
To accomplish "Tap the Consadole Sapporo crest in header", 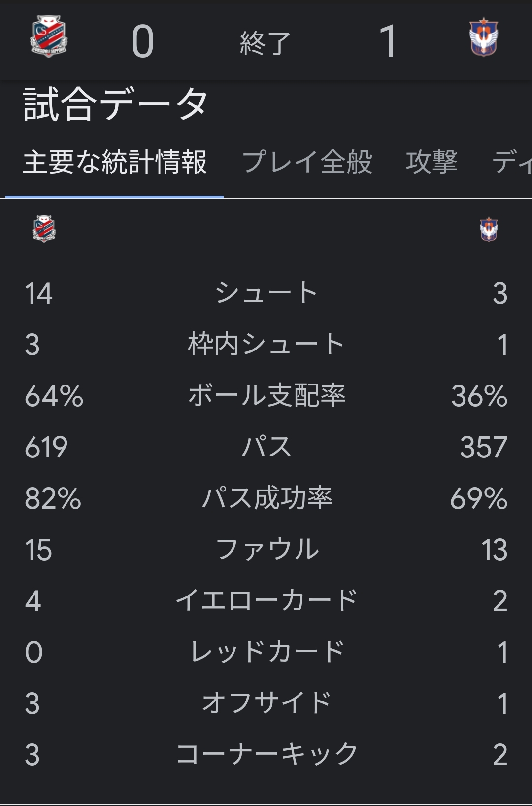I will (x=48, y=36).
